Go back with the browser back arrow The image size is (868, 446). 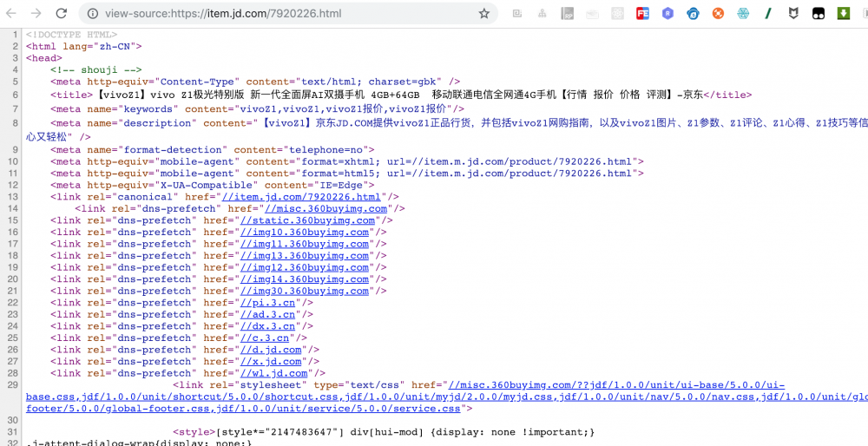(x=11, y=13)
